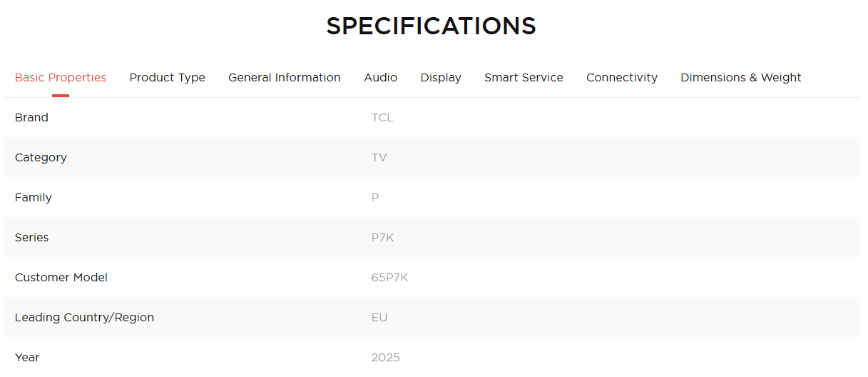The height and width of the screenshot is (377, 868).
Task: Click the P7K series value
Action: (x=382, y=238)
